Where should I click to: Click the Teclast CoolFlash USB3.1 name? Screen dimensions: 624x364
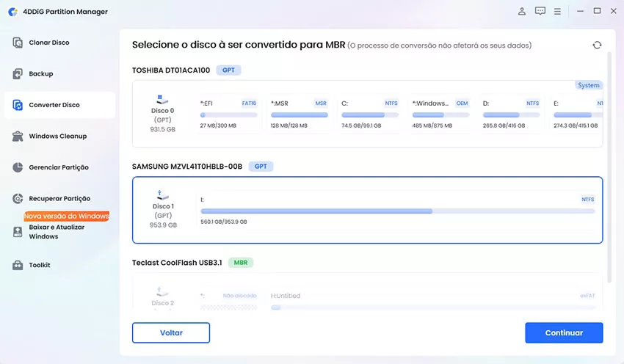(177, 263)
